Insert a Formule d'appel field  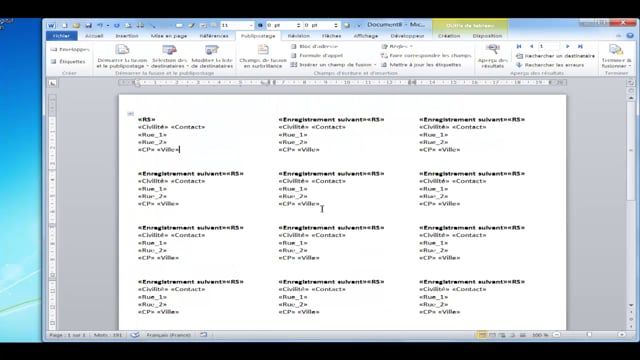317,56
